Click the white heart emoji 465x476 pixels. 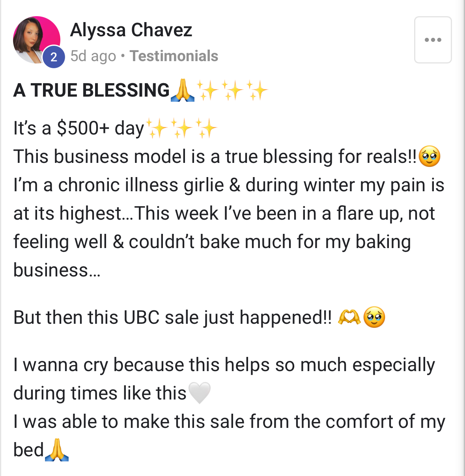(200, 393)
